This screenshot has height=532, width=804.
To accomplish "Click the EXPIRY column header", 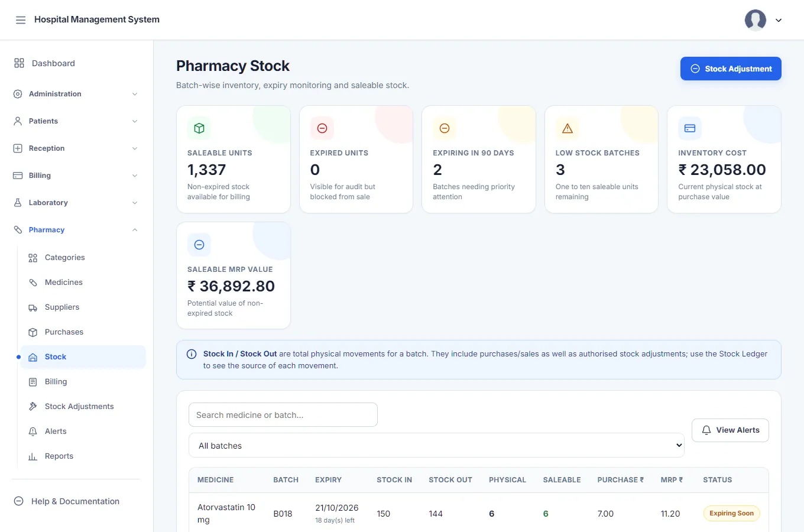I will (329, 480).
